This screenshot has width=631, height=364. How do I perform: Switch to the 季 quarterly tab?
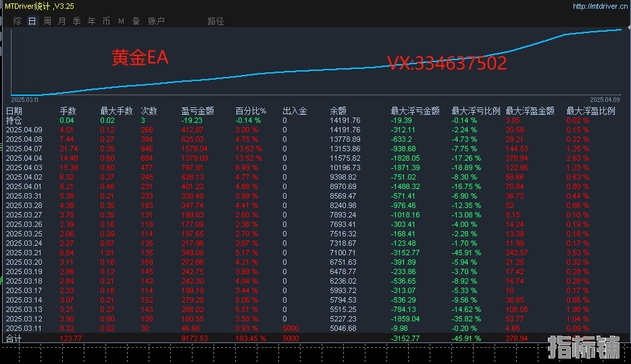coord(76,21)
